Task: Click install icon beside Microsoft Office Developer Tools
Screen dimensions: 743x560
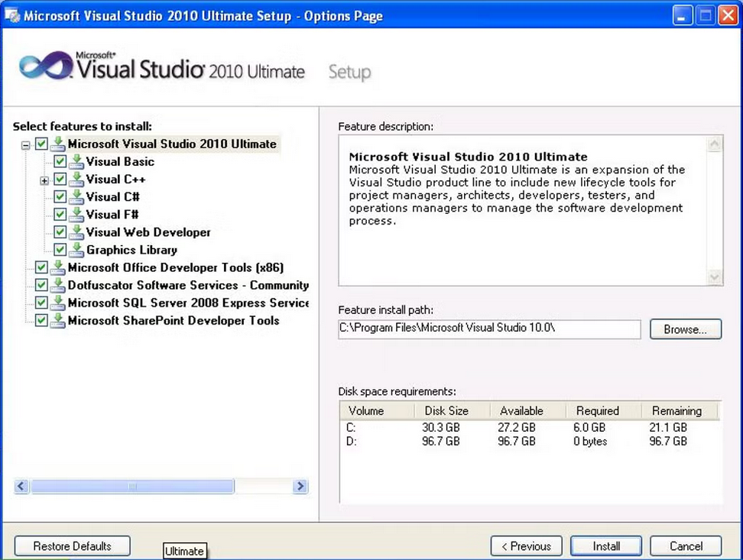Action: [58, 267]
